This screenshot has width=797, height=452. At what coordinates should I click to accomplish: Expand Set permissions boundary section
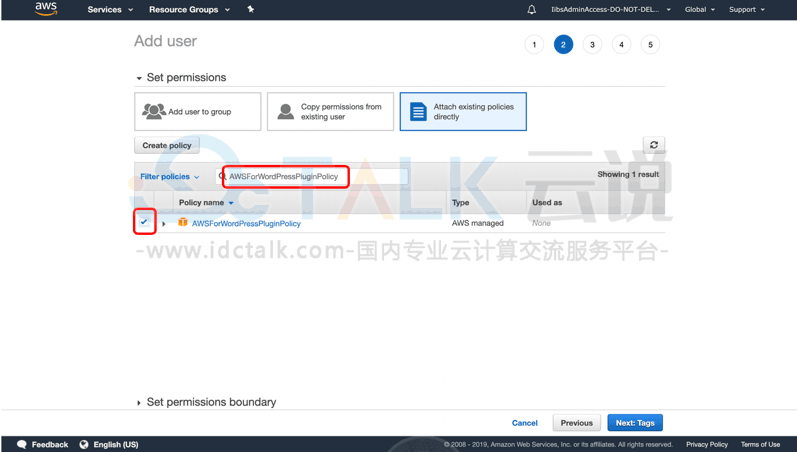pyautogui.click(x=206, y=402)
